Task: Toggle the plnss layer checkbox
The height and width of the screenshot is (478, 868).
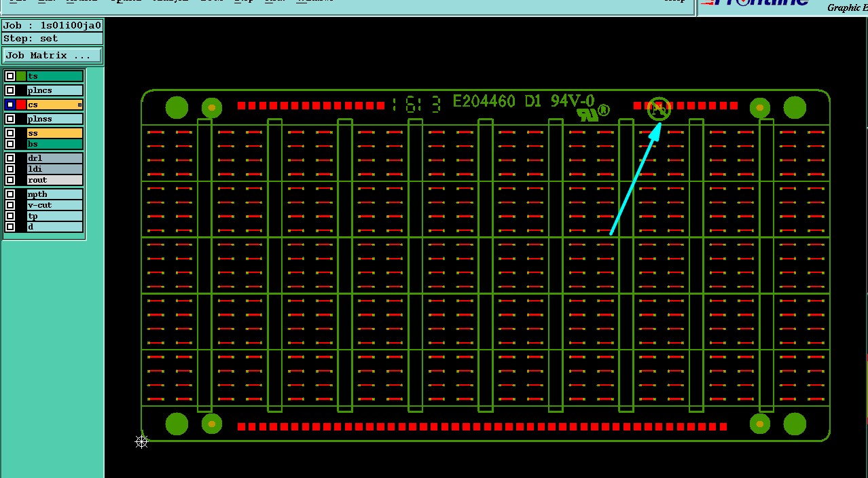Action: 10,119
